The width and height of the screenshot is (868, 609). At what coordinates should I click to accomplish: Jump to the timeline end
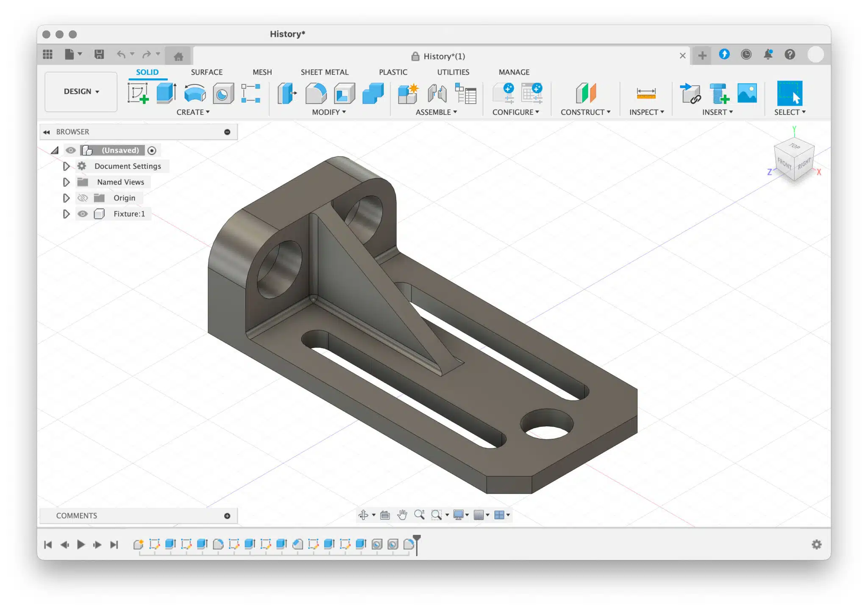click(114, 544)
